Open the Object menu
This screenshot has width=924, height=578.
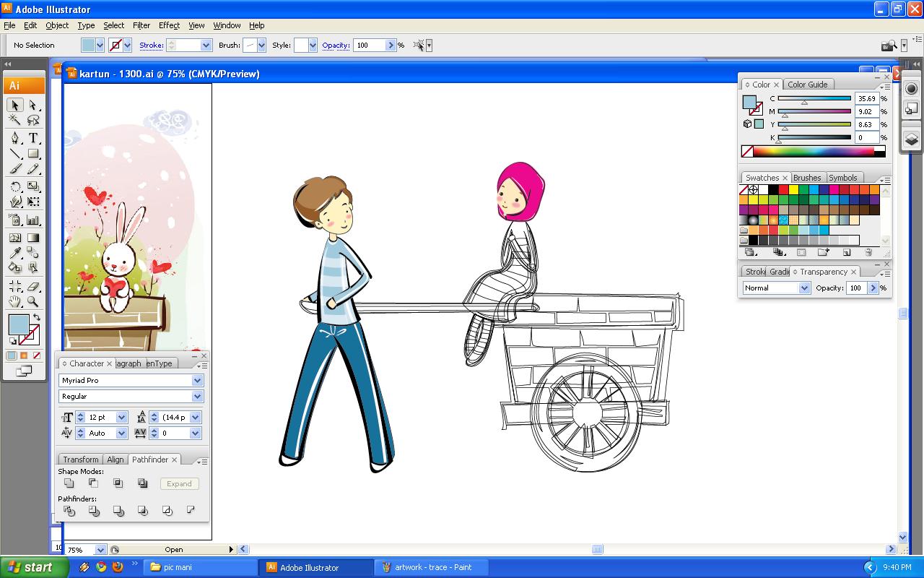57,25
